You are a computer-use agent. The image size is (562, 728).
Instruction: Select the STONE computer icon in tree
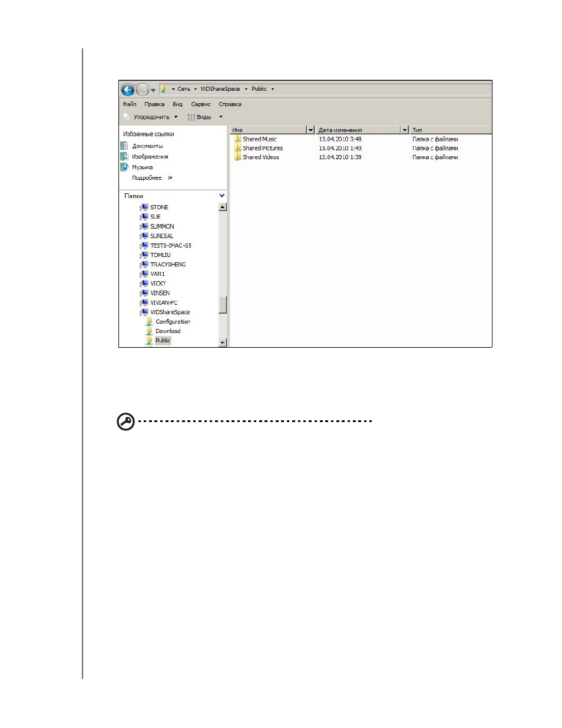click(144, 207)
